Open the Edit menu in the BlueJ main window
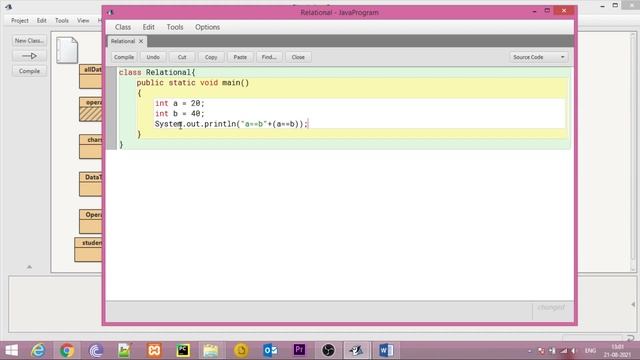The height and width of the screenshot is (360, 640). (x=41, y=20)
